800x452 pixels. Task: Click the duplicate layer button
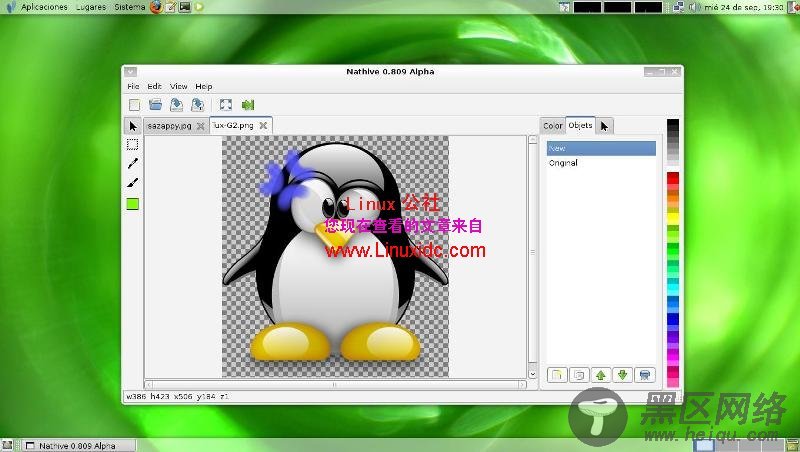point(579,375)
